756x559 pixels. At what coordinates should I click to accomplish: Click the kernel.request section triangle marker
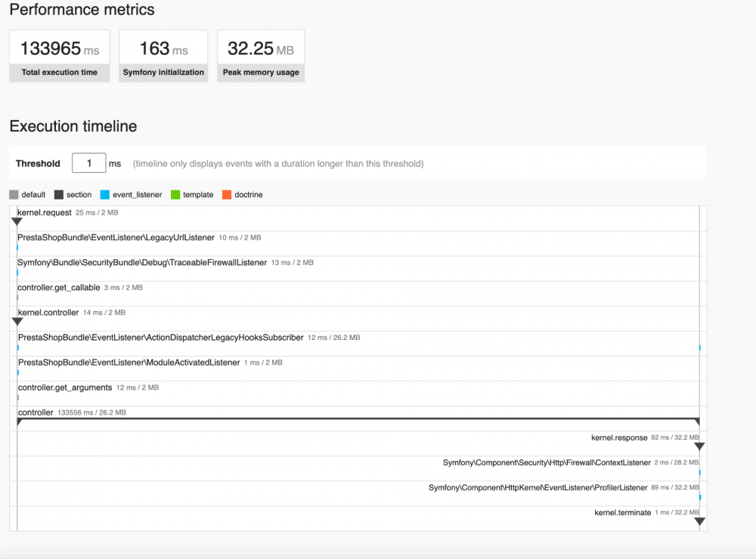tap(17, 221)
